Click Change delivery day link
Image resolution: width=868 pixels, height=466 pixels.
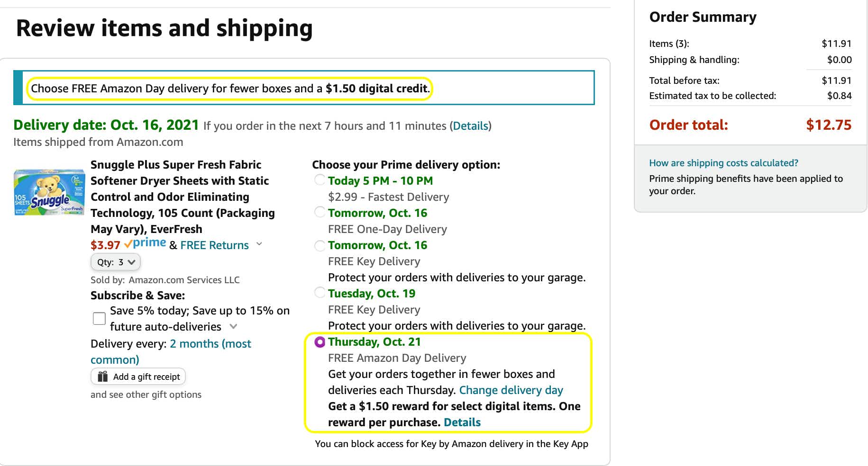tap(511, 390)
